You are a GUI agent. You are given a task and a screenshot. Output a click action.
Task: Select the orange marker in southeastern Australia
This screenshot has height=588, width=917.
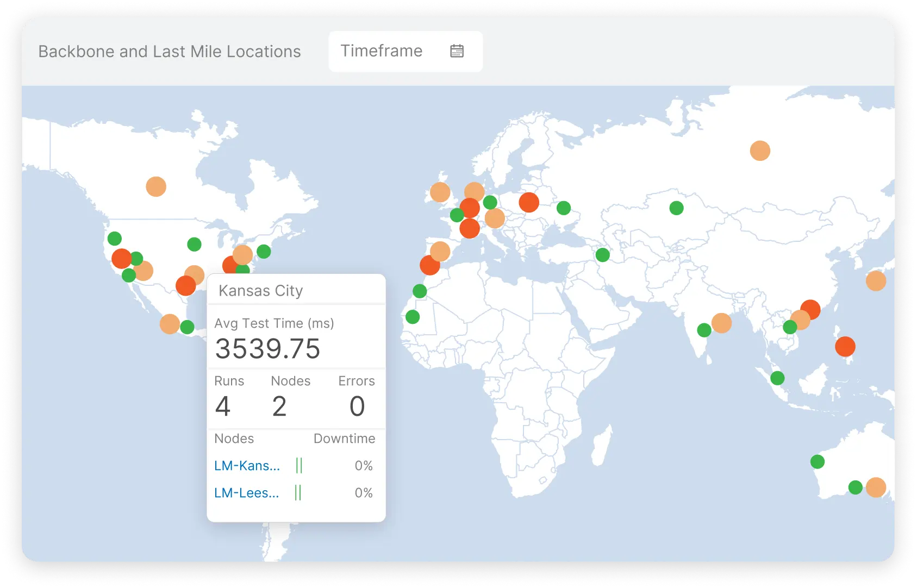(876, 487)
